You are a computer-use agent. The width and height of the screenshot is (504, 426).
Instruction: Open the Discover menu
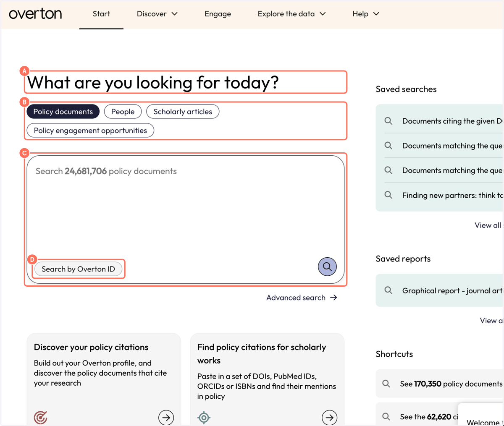[157, 14]
